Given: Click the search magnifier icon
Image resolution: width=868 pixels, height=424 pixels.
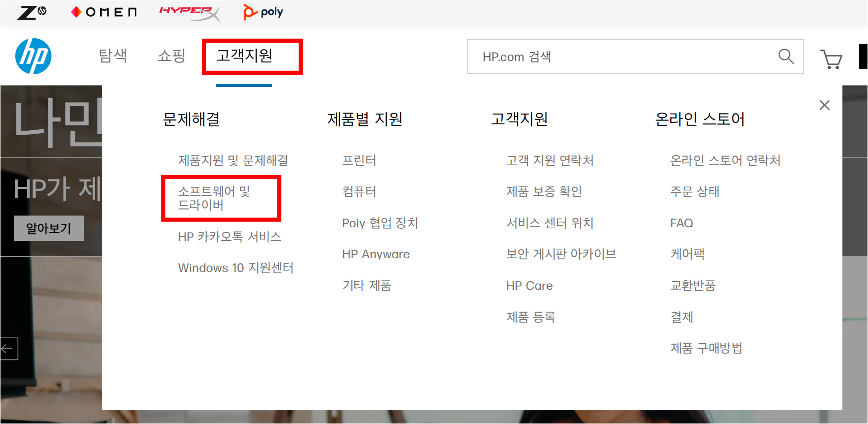Looking at the screenshot, I should pyautogui.click(x=786, y=56).
